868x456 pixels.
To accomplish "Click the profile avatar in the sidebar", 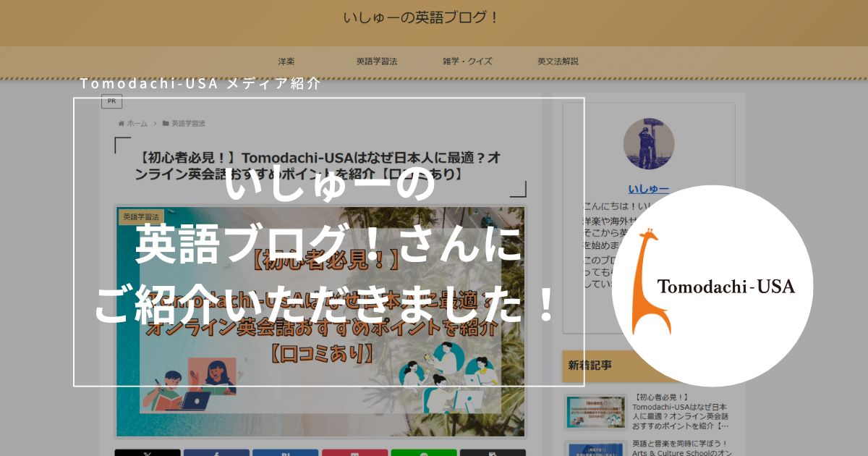I will pos(649,144).
